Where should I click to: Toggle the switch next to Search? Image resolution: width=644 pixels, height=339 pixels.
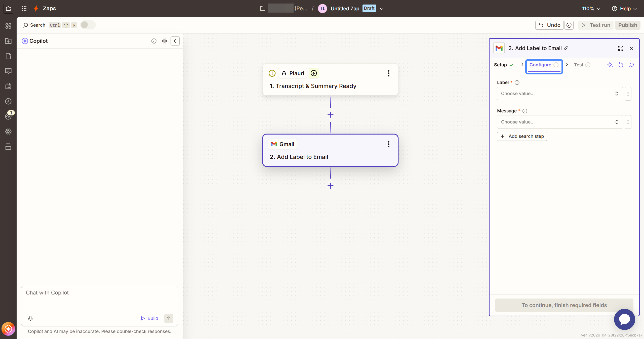pyautogui.click(x=88, y=25)
